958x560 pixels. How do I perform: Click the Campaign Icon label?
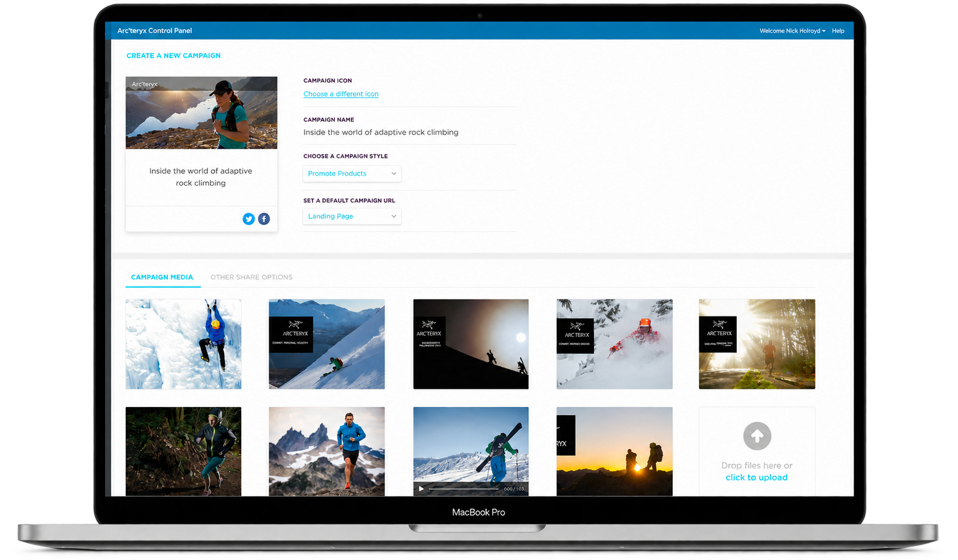(x=328, y=81)
